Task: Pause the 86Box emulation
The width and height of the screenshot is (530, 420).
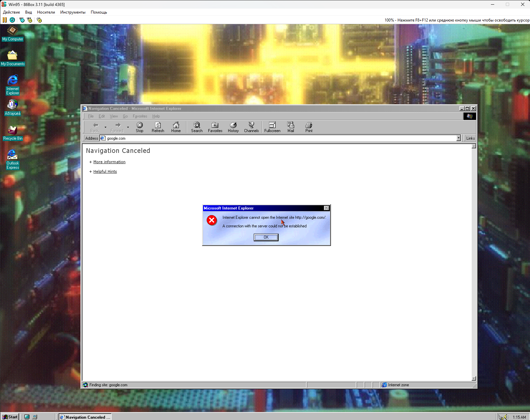Action: 4,20
